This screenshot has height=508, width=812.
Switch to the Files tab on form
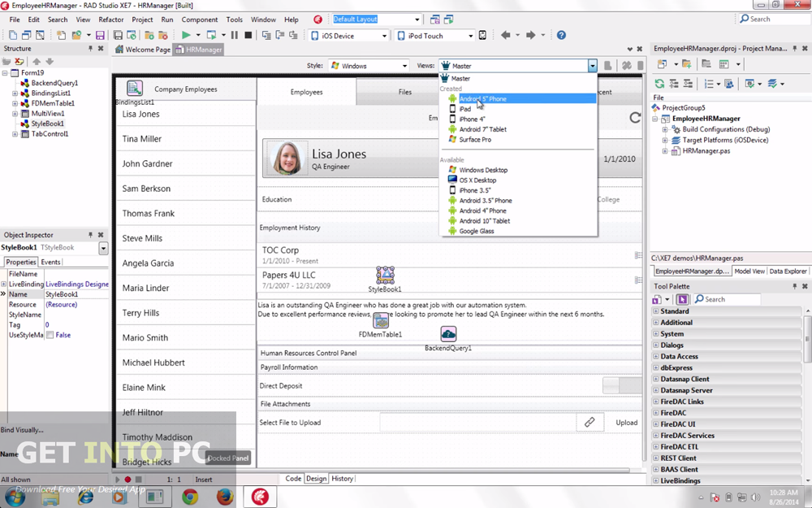pyautogui.click(x=405, y=92)
